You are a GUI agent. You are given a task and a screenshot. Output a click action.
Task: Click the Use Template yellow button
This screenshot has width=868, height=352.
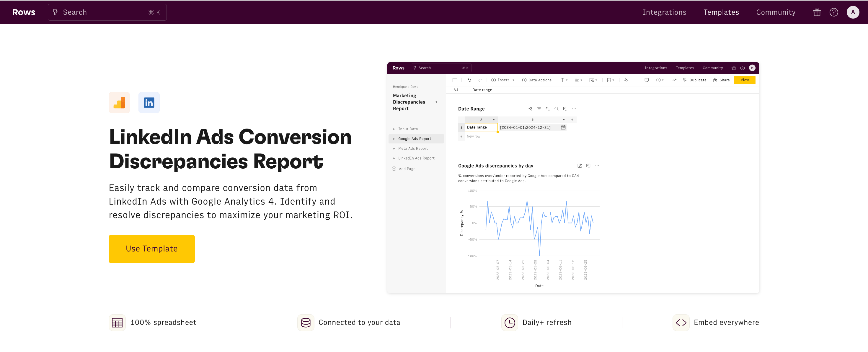point(152,249)
